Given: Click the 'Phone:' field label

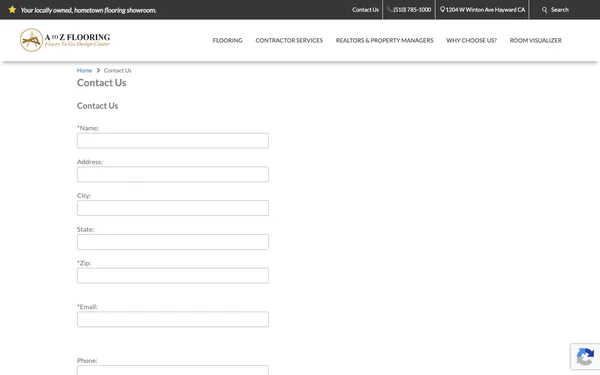Looking at the screenshot, I should coord(87,360).
